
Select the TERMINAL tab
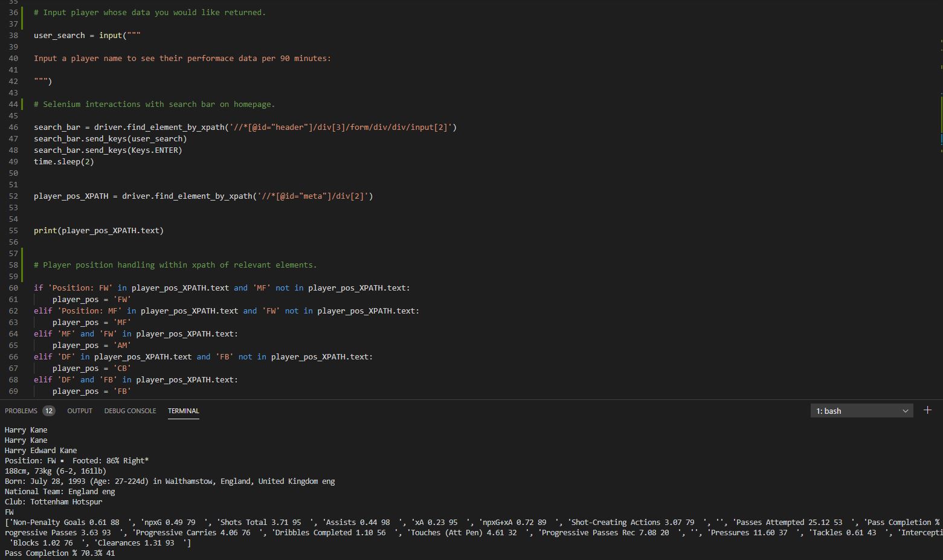pyautogui.click(x=183, y=411)
